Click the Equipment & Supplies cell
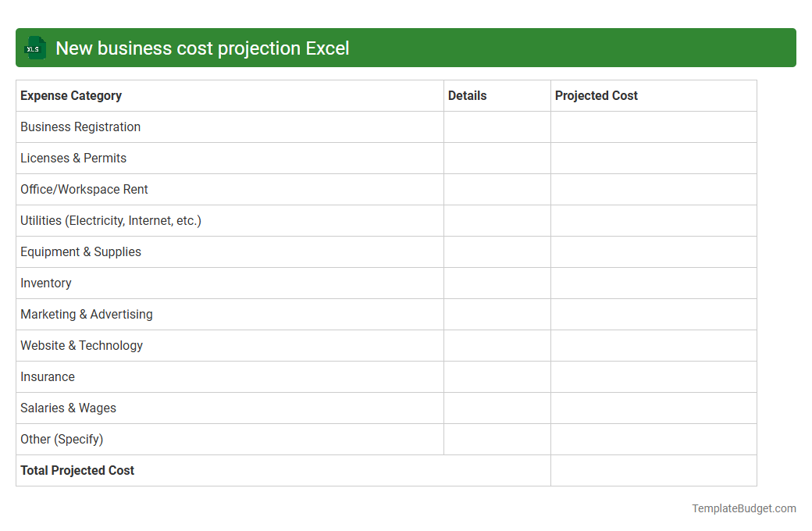This screenshot has height=531, width=812. 80,251
